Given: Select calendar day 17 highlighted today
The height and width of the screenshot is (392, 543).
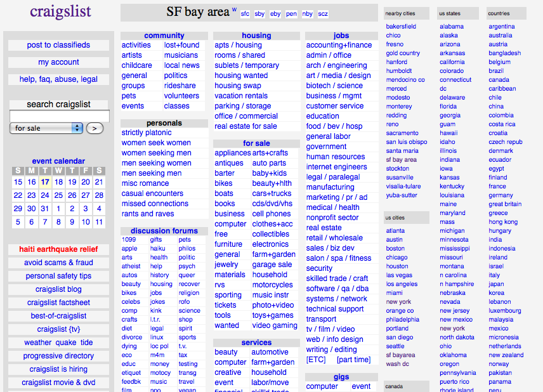Looking at the screenshot, I should point(45,182).
